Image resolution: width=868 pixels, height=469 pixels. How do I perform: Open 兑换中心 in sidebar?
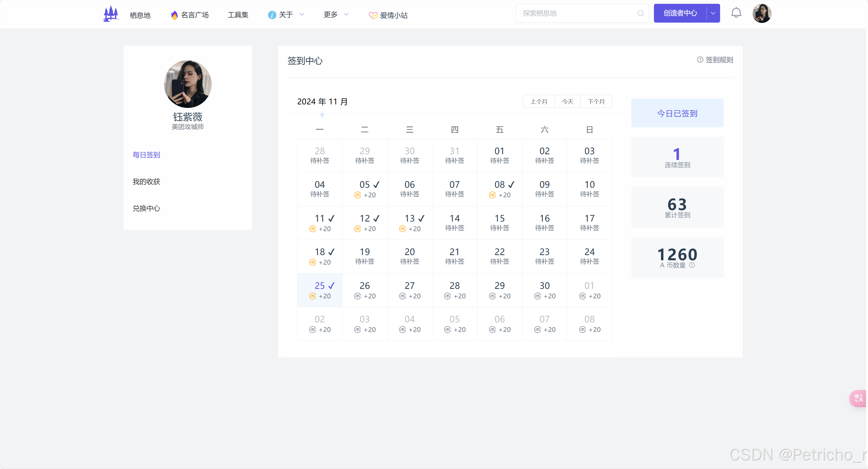pos(146,208)
